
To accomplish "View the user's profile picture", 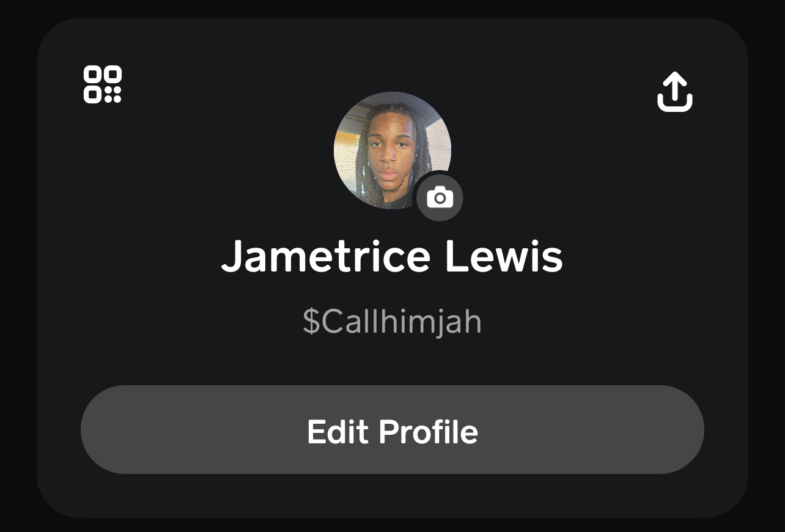I will coord(392,150).
